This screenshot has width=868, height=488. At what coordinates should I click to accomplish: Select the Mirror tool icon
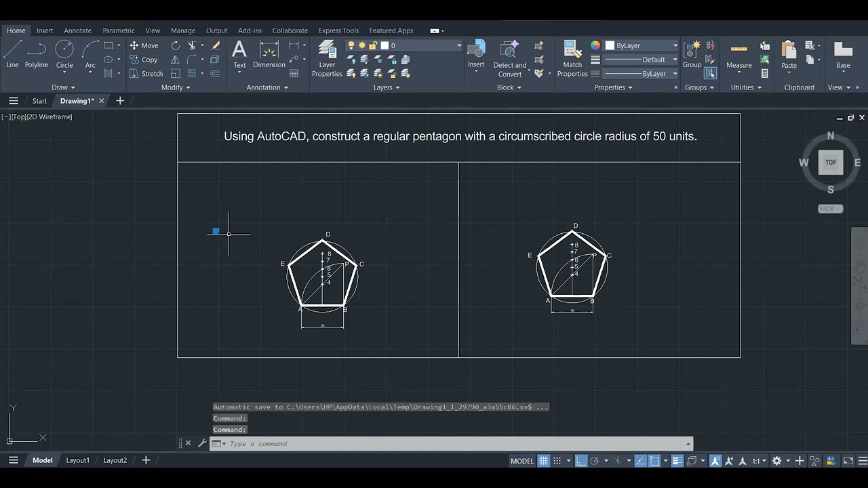(176, 60)
